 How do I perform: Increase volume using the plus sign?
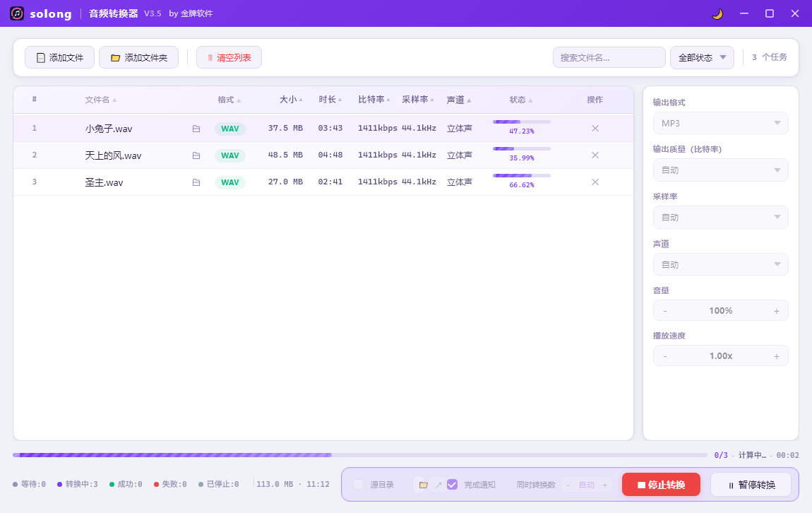pos(776,311)
